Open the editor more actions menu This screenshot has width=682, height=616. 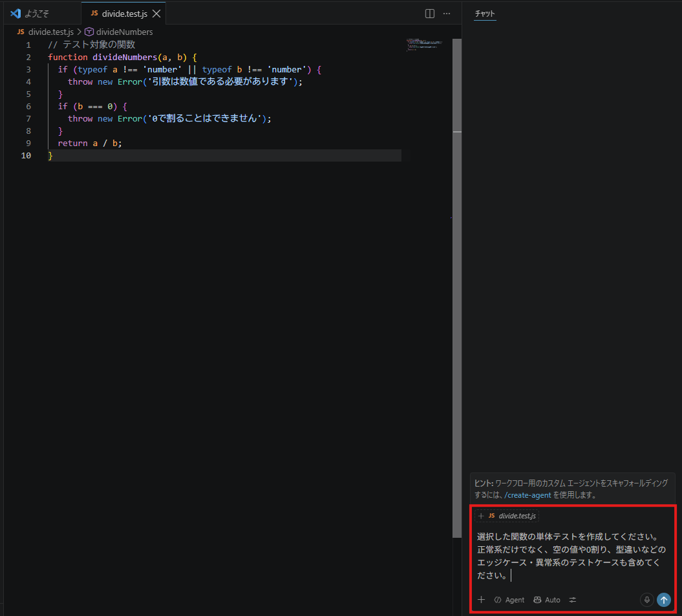click(447, 14)
